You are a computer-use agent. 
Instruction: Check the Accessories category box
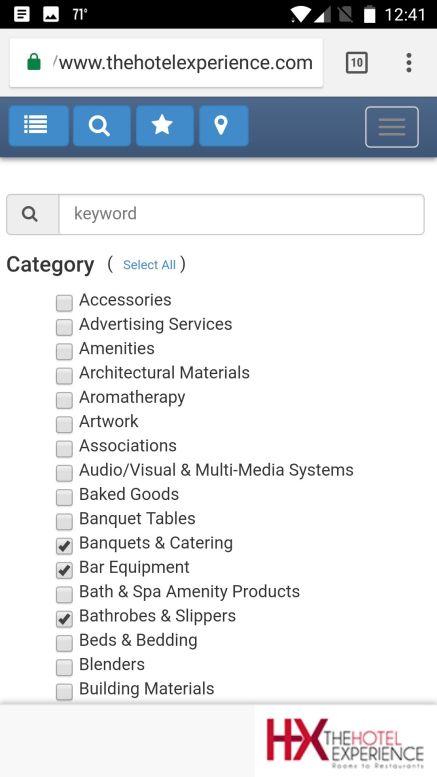pyautogui.click(x=64, y=303)
